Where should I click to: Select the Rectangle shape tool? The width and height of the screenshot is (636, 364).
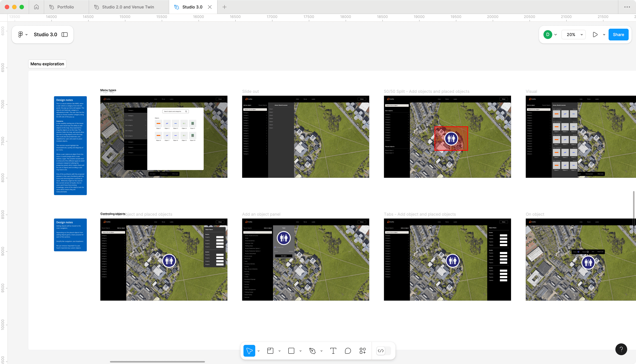click(x=291, y=351)
